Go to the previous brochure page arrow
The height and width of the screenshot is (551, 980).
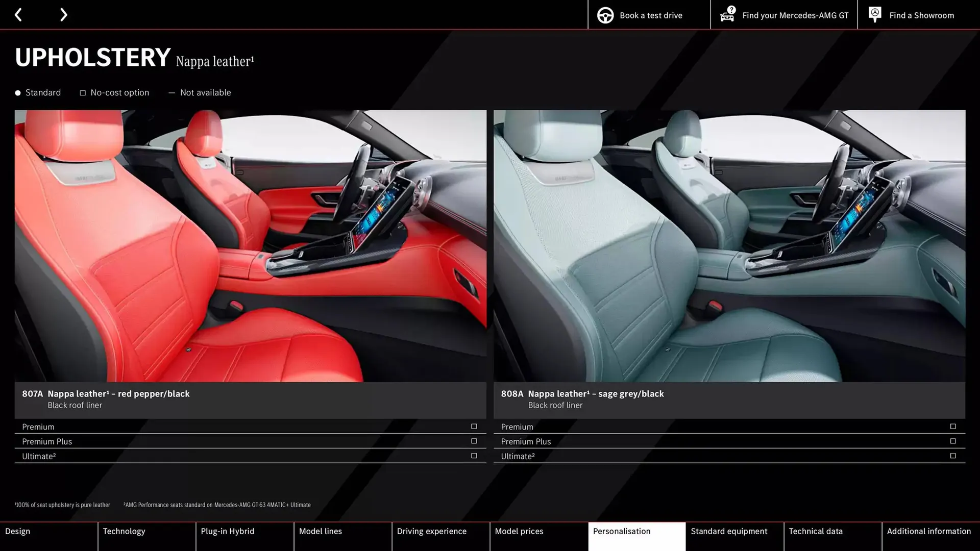pos(18,15)
